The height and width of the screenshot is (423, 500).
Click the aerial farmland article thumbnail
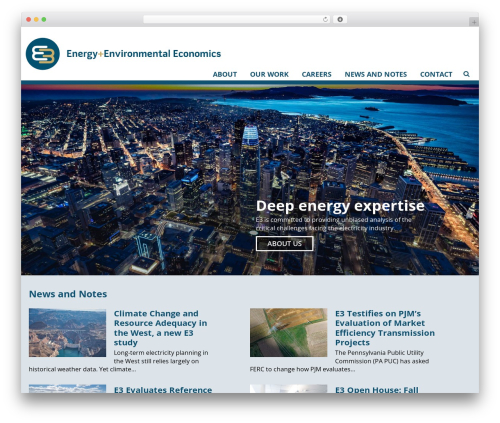289,333
